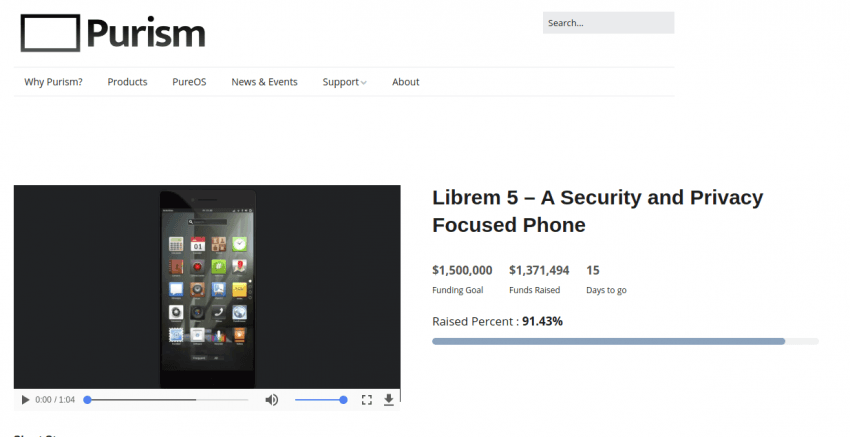Click the Purism logo

pyautogui.click(x=113, y=33)
